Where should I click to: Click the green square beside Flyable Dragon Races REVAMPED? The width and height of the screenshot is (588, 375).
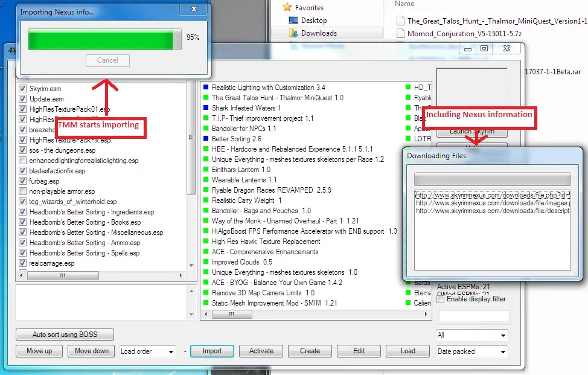[x=206, y=188]
